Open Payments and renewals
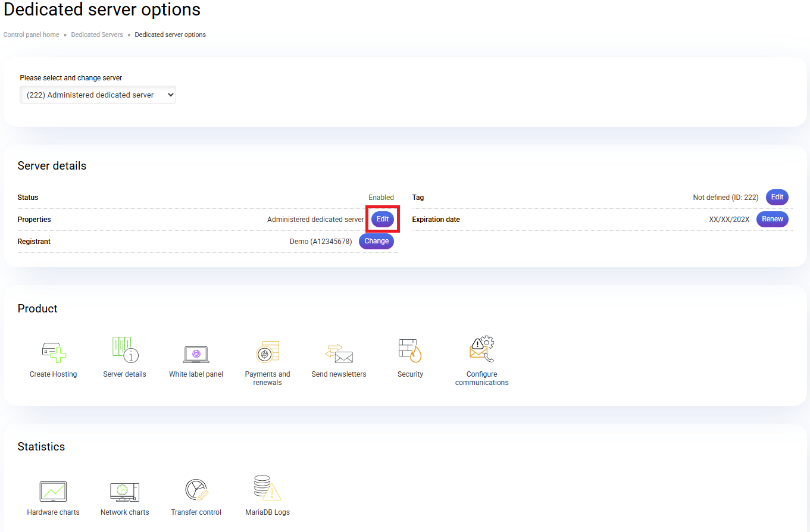Image resolution: width=810 pixels, height=532 pixels. pyautogui.click(x=267, y=351)
